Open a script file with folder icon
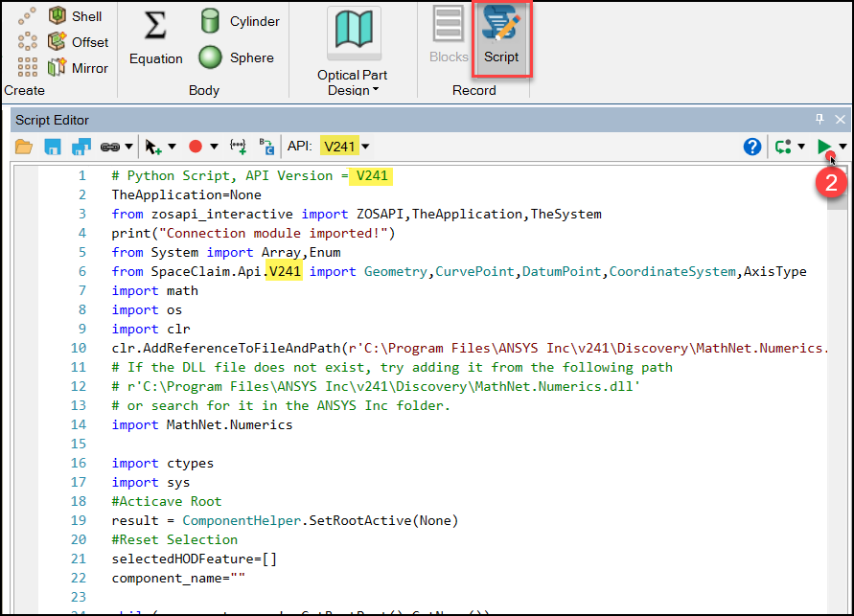Viewport: 854px width, 616px height. pos(24,147)
